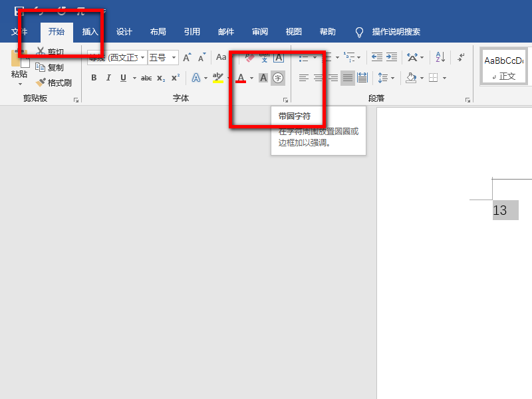Open the 引用 (References) tab
The height and width of the screenshot is (399, 532).
[192, 32]
